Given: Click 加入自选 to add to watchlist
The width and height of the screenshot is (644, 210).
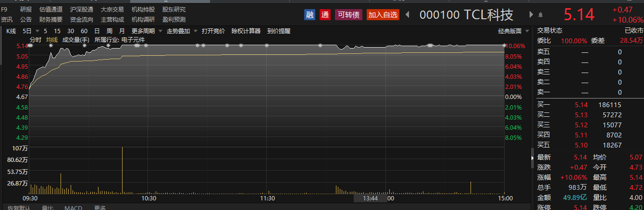Looking at the screenshot, I should pos(383,15).
